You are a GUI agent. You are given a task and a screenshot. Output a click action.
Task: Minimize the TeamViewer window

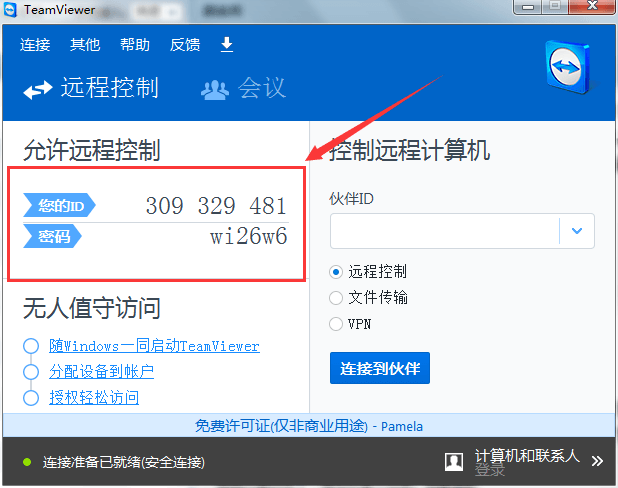click(x=528, y=6)
